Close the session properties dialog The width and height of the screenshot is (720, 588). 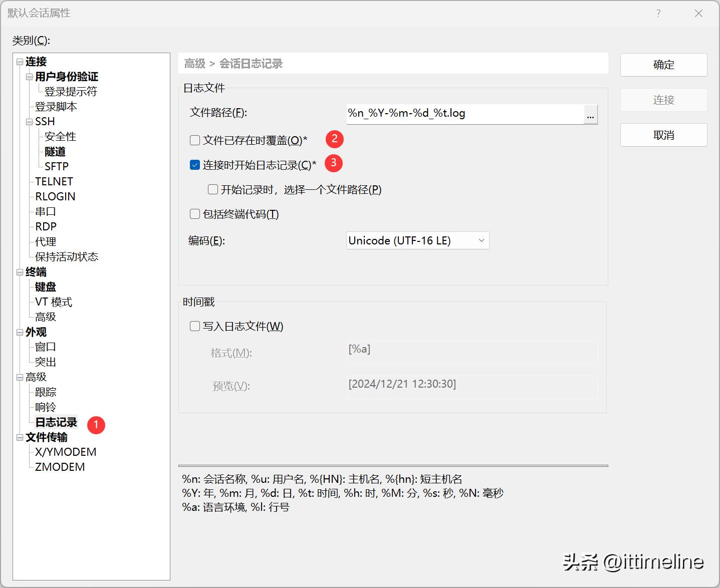[x=698, y=14]
